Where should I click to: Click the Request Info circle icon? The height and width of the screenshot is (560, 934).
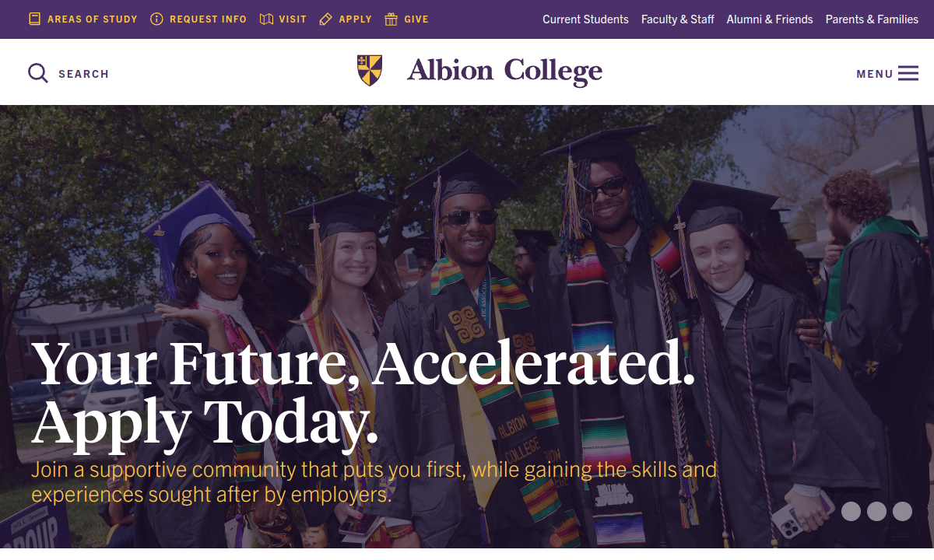156,19
